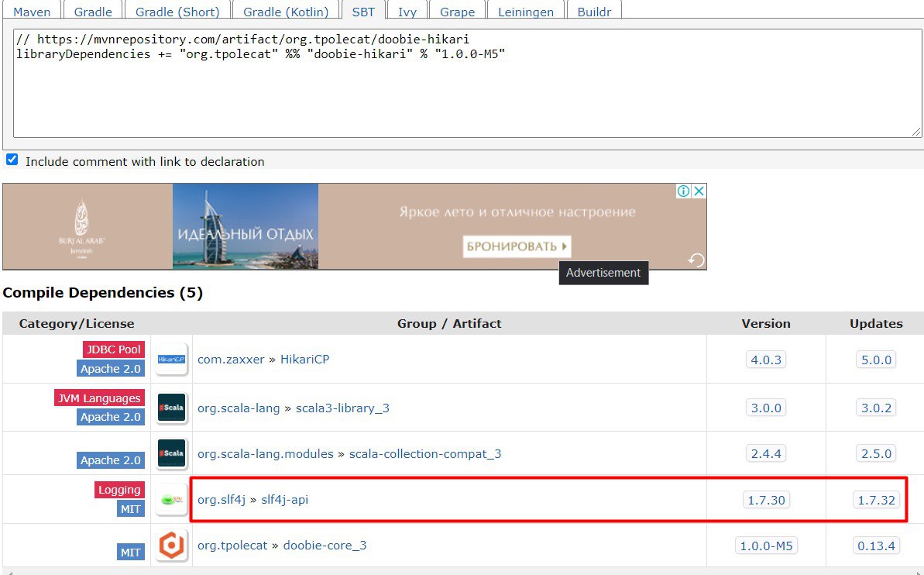The width and height of the screenshot is (924, 575).
Task: Click the Version column header
Action: coord(765,323)
